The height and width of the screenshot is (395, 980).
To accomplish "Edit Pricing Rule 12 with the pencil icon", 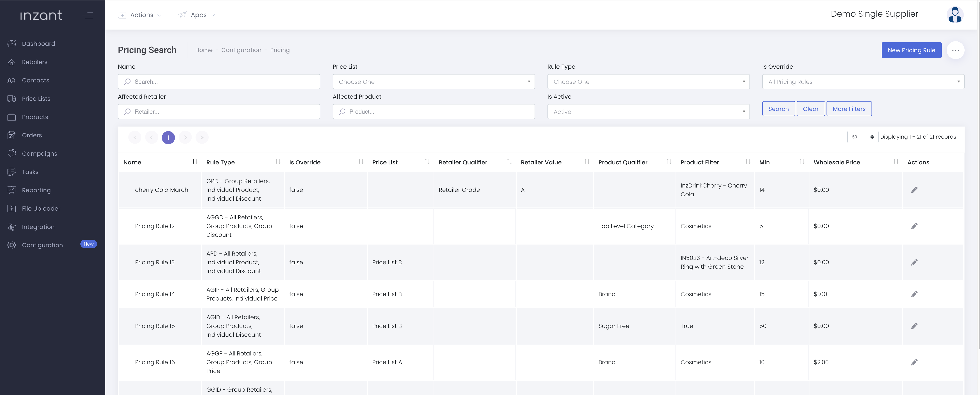I will [x=914, y=226].
